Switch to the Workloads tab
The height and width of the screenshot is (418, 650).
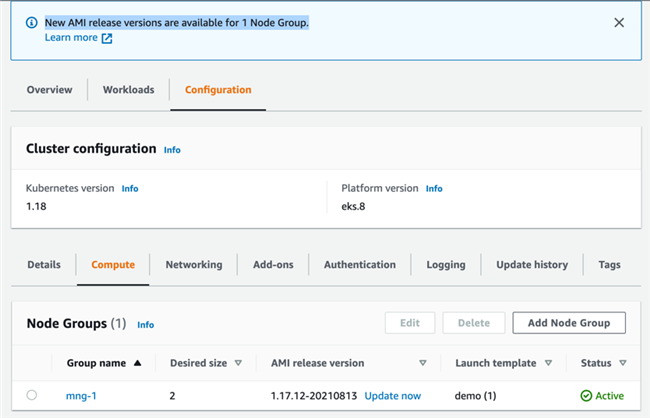click(x=128, y=90)
